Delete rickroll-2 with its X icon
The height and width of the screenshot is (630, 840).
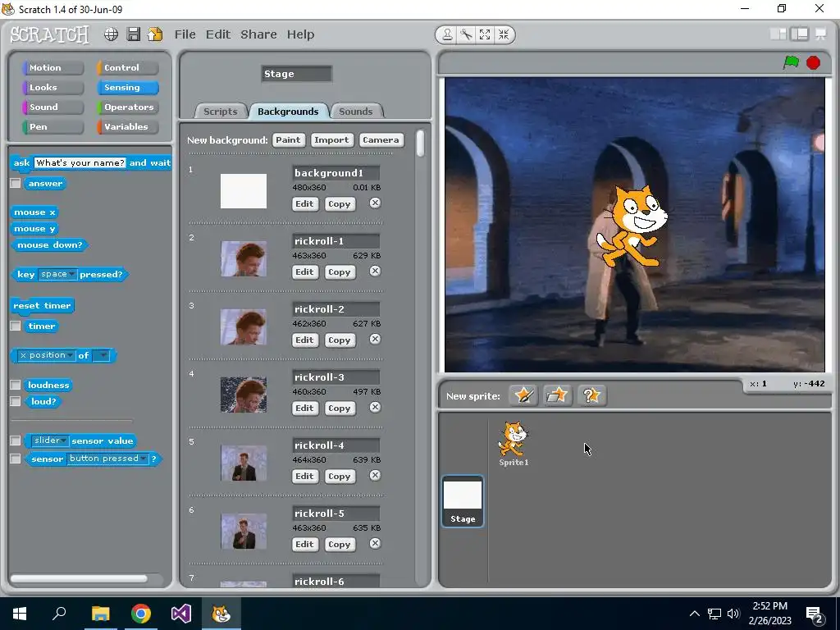click(375, 339)
